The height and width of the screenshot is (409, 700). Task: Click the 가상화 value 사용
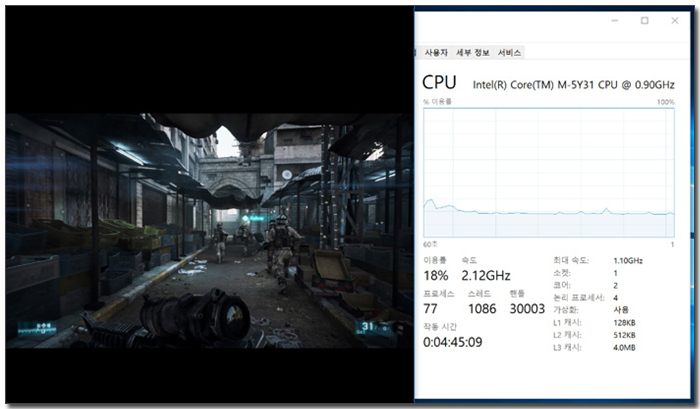pos(621,310)
